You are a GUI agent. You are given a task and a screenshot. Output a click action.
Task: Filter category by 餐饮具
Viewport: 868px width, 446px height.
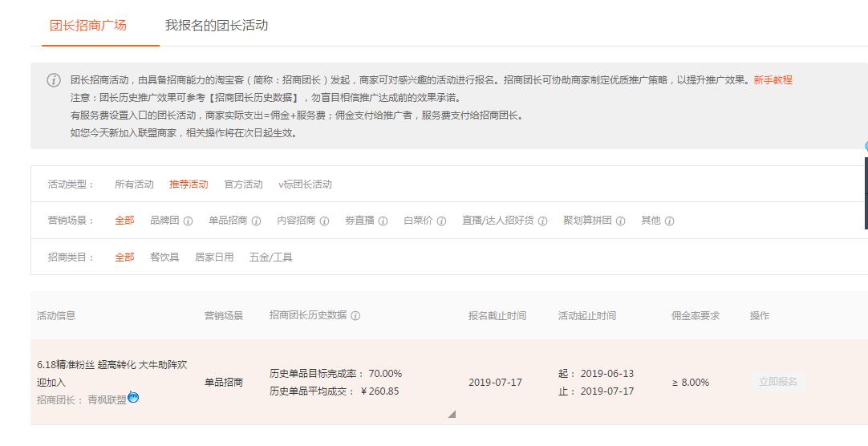[165, 257]
